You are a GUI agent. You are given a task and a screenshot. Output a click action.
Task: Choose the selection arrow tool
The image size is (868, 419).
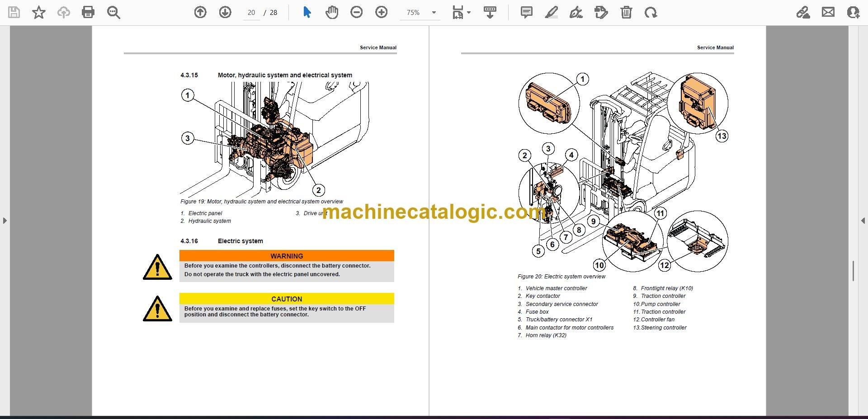(x=307, y=12)
